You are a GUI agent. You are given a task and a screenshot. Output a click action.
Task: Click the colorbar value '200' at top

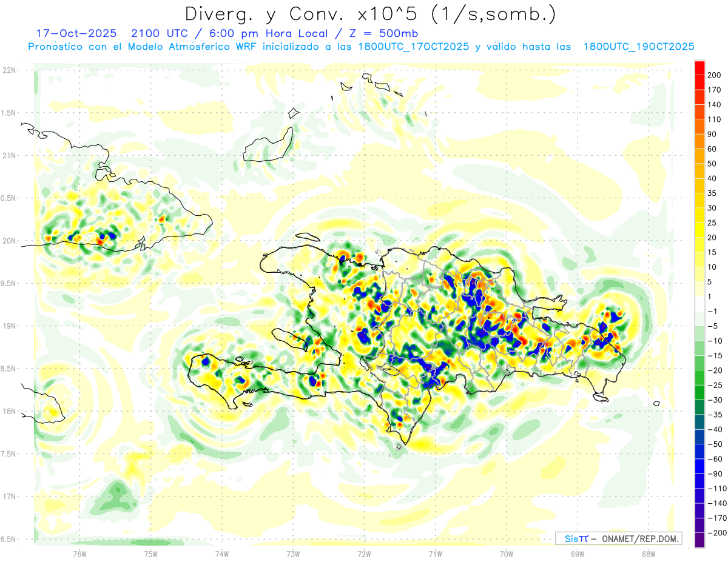click(x=715, y=75)
